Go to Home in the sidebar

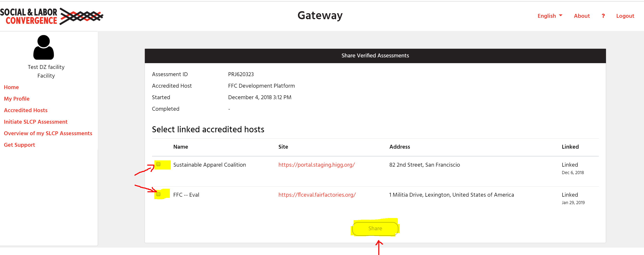click(11, 87)
